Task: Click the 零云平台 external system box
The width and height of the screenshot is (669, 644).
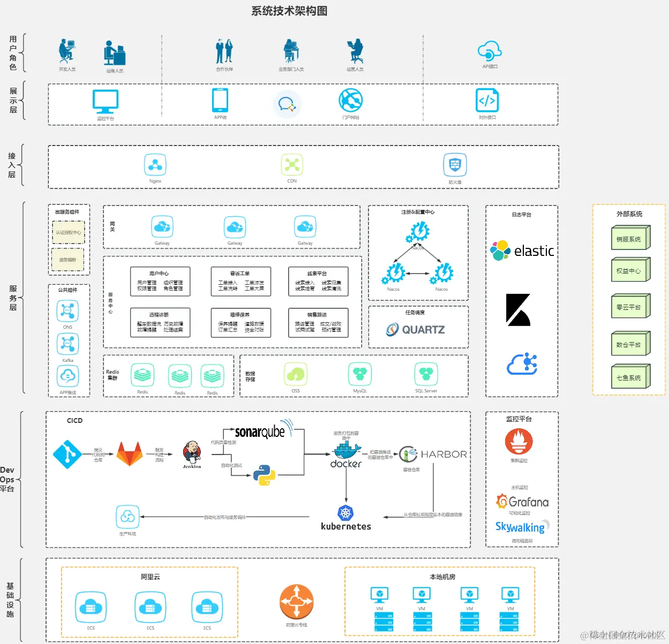Action: [630, 306]
